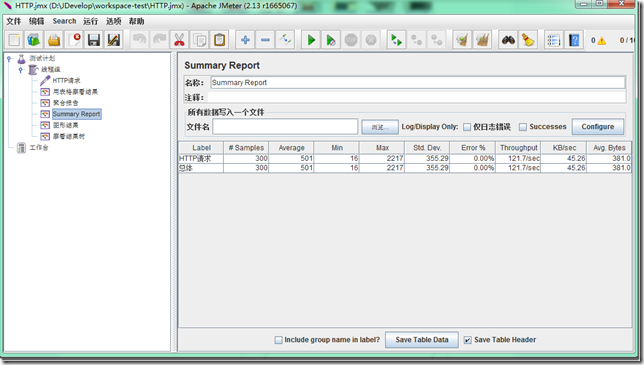Screen dimensions: 644x365
Task: Open the 运行 menu
Action: (90, 21)
